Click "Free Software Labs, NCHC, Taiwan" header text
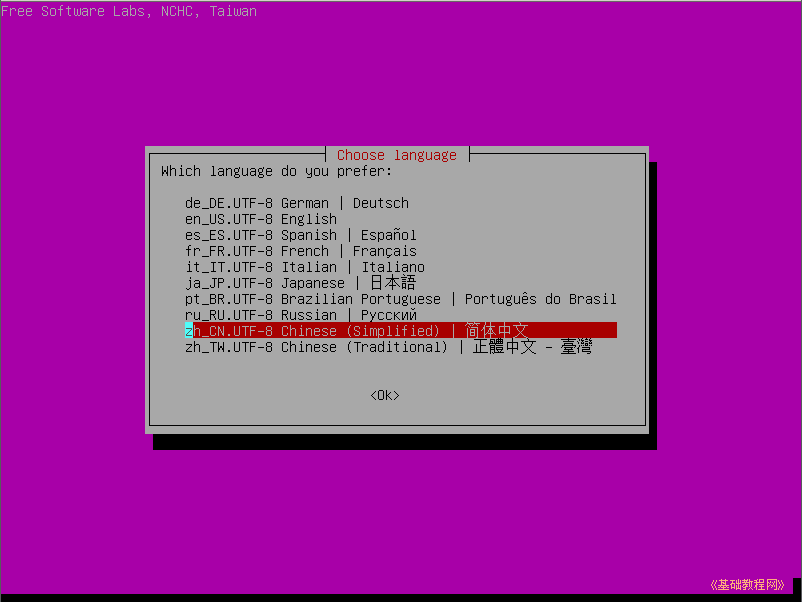The height and width of the screenshot is (602, 802). [128, 11]
